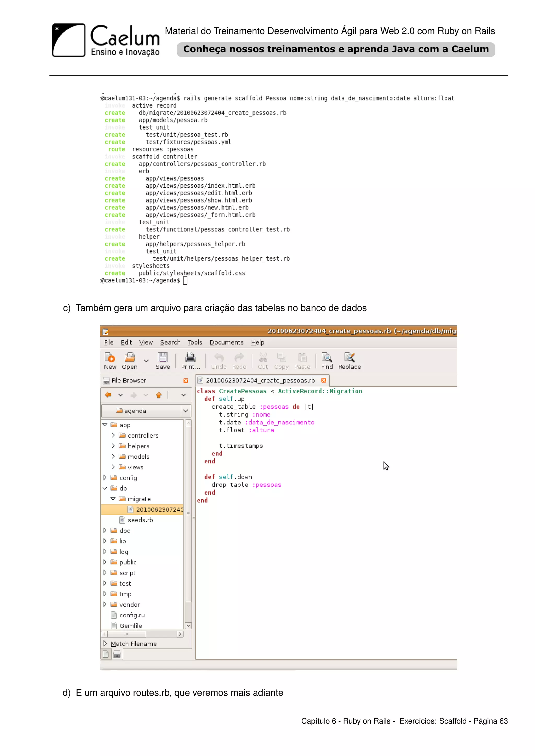Go back in the file browser

(x=108, y=395)
